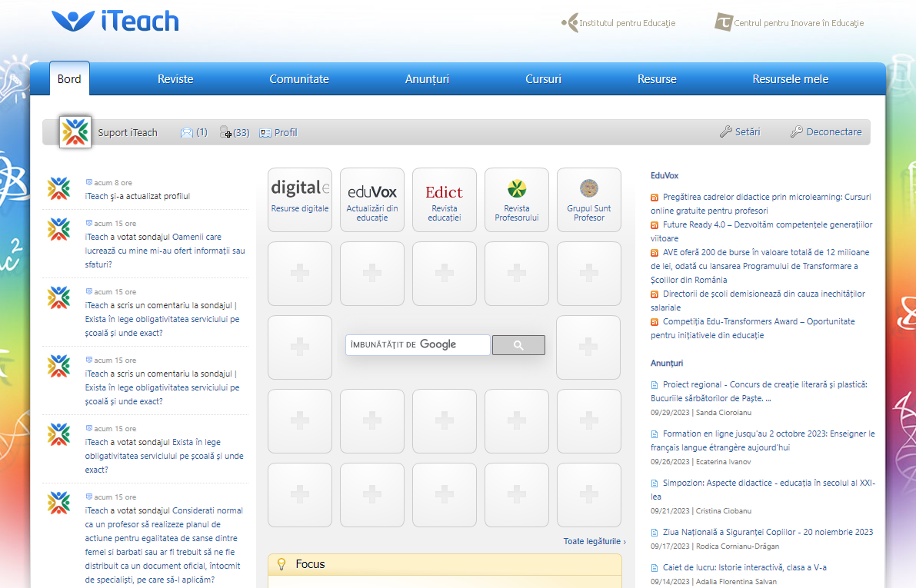
Task: Open Formation en ligne announcement
Action: (x=763, y=440)
